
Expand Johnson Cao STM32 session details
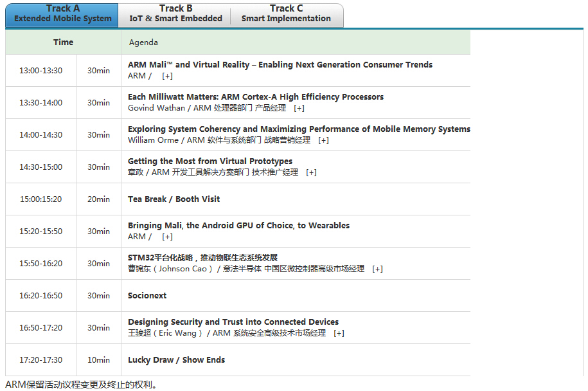(377, 269)
